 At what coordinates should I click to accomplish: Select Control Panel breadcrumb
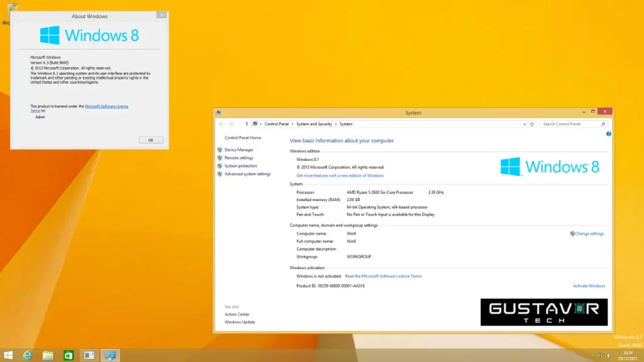[277, 124]
